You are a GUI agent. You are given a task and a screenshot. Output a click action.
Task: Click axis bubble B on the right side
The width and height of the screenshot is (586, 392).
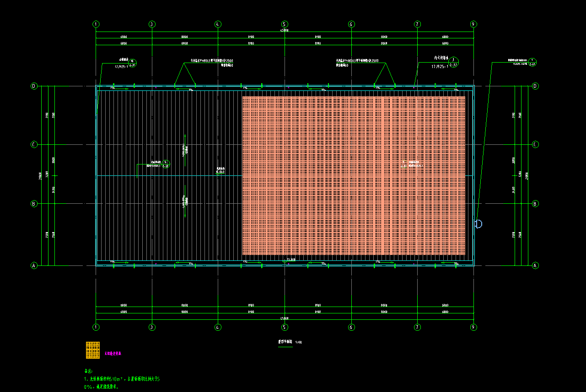point(535,204)
